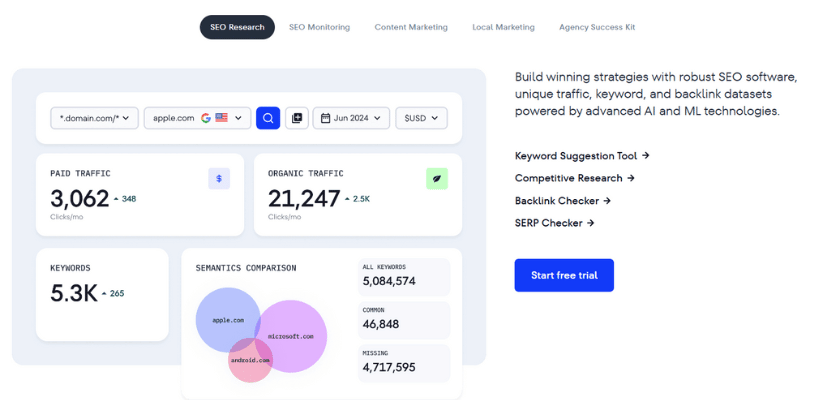Click the arrow icon after SERP Checker
The width and height of the screenshot is (840, 400).
(x=591, y=223)
